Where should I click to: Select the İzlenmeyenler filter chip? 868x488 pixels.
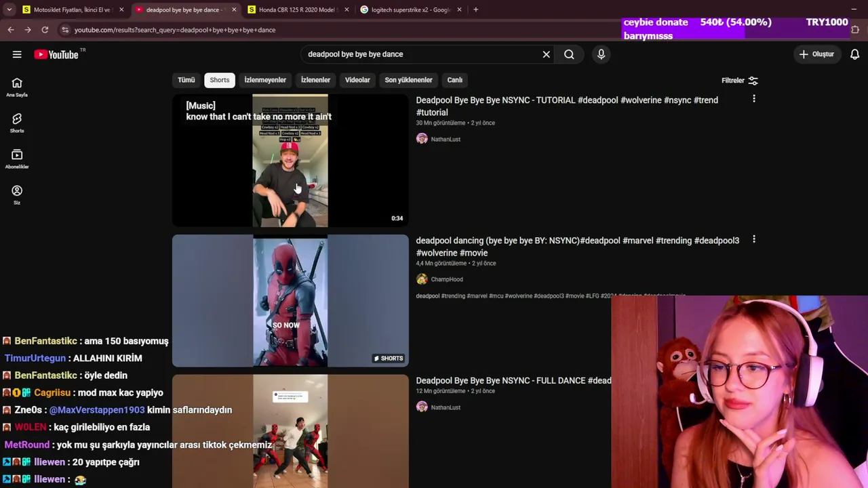tap(265, 80)
